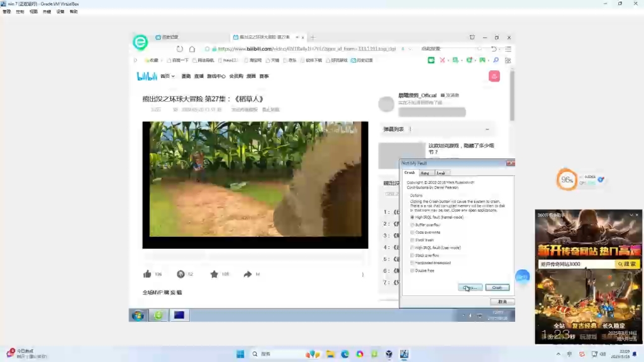The height and width of the screenshot is (362, 644).
Task: Switch to the Crash tab in NotMyFault
Action: coord(409,173)
